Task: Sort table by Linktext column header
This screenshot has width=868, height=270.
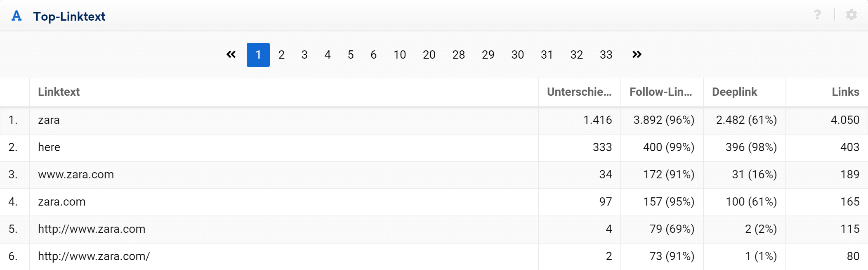Action: 59,92
